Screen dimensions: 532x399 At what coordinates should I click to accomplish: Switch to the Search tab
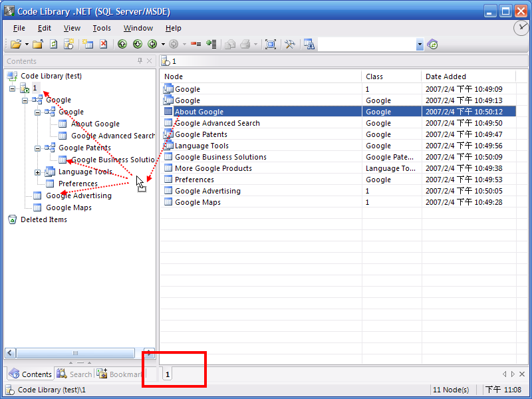[74, 374]
